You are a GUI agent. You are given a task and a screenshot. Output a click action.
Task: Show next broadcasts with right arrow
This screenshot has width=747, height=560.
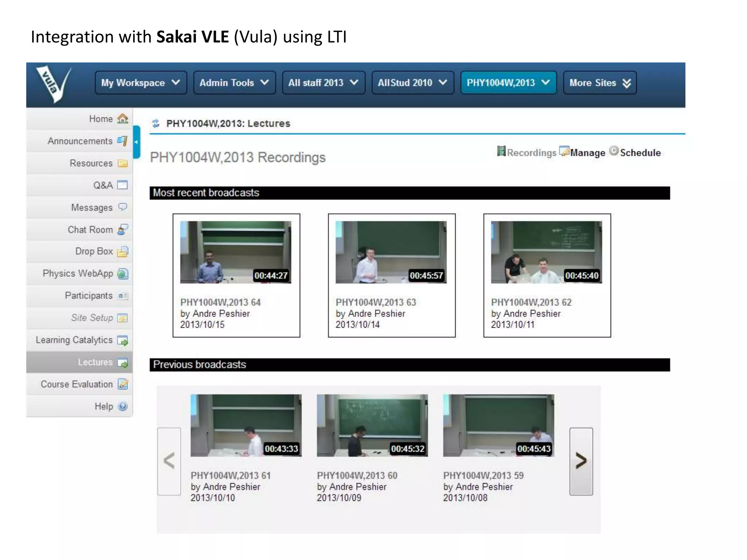[581, 461]
